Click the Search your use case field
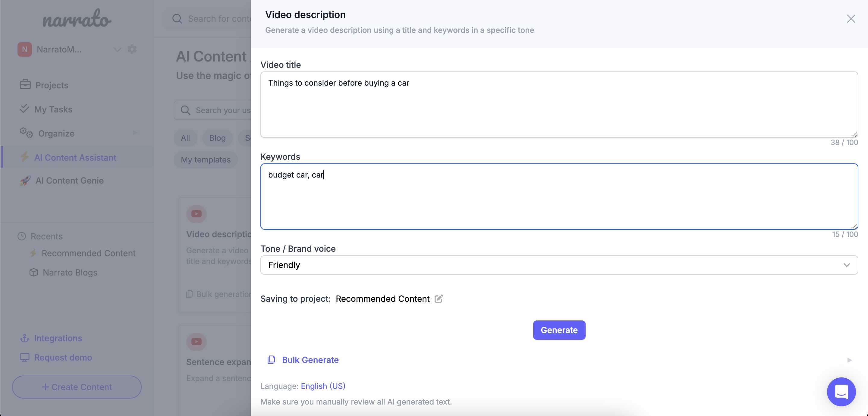The image size is (868, 416). pos(223,110)
